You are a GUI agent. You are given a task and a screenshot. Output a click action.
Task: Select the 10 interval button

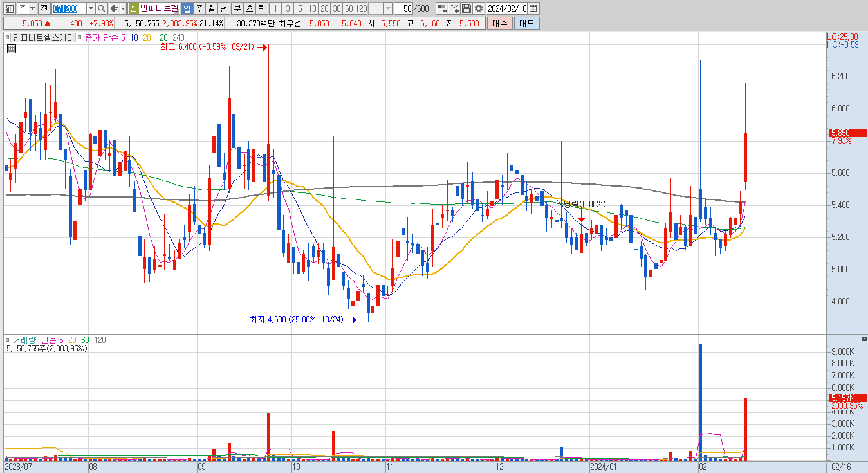pyautogui.click(x=311, y=8)
